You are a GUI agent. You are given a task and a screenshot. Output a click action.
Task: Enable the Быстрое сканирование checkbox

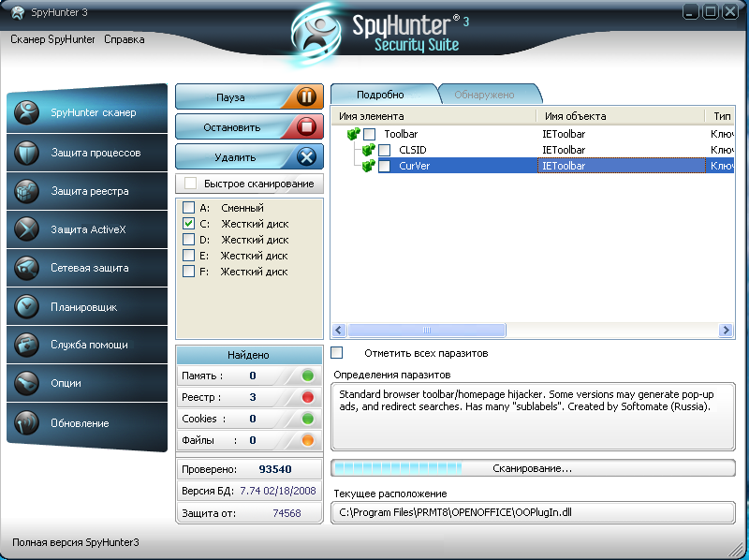coord(191,184)
